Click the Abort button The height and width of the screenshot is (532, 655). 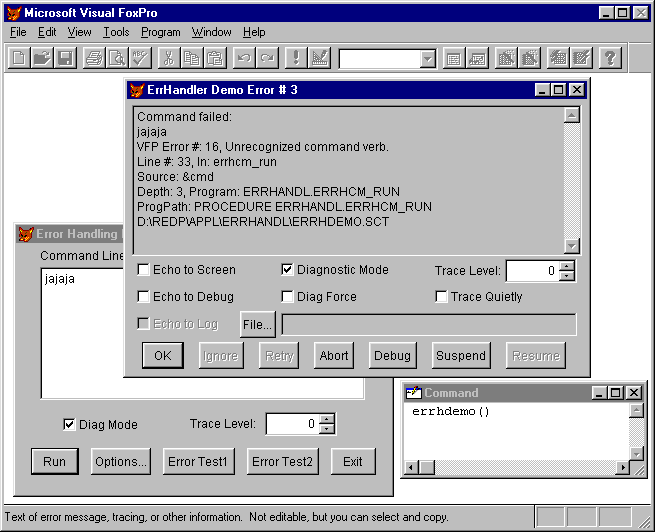(334, 355)
